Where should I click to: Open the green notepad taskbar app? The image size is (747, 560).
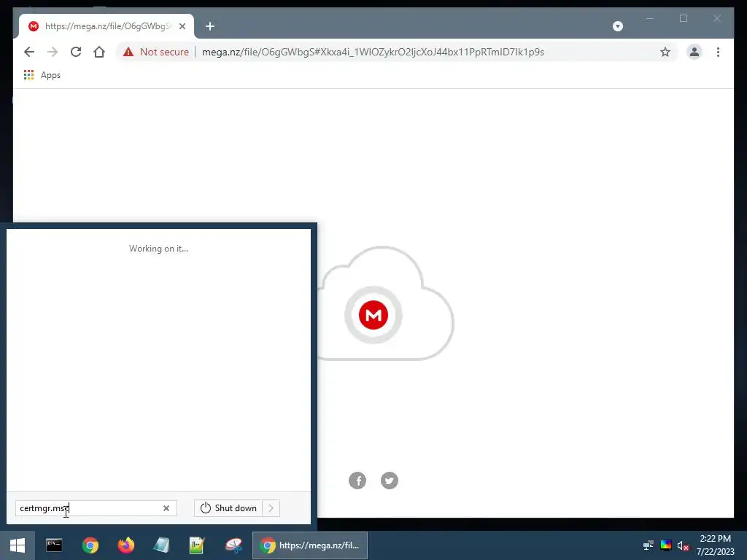tap(197, 545)
